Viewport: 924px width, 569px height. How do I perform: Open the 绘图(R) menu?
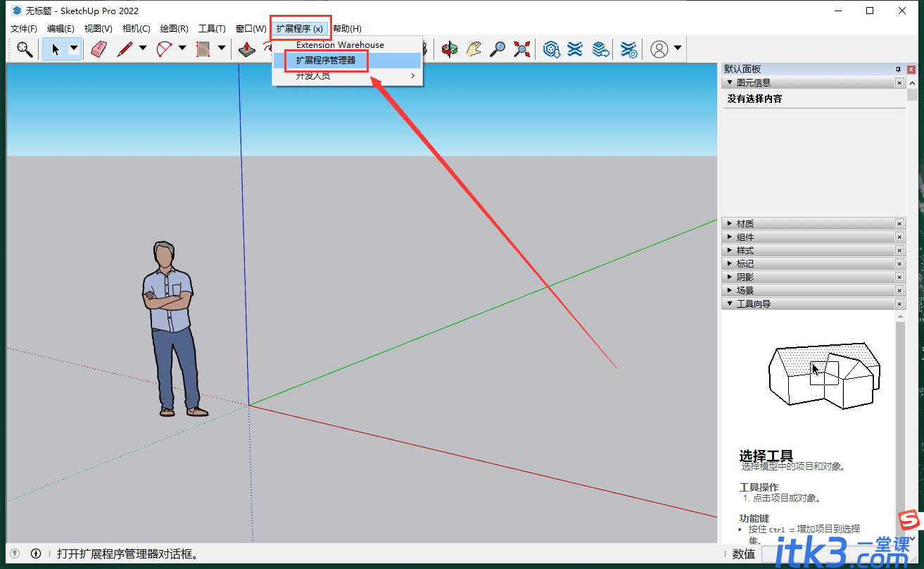pos(174,29)
